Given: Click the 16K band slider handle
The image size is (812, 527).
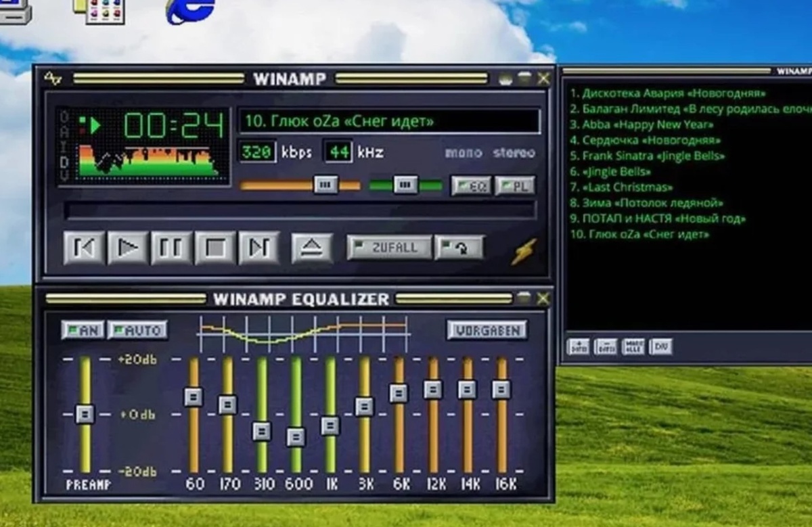Looking at the screenshot, I should coord(501,390).
